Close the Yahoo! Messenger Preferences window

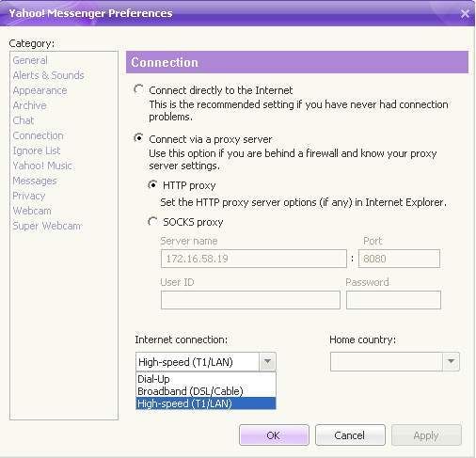click(x=465, y=13)
